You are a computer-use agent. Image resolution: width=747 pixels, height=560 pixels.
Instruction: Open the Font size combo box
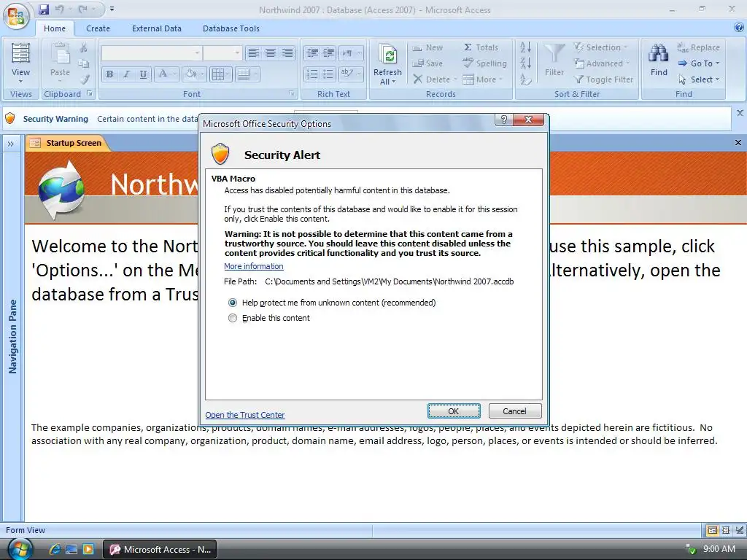pyautogui.click(x=222, y=52)
